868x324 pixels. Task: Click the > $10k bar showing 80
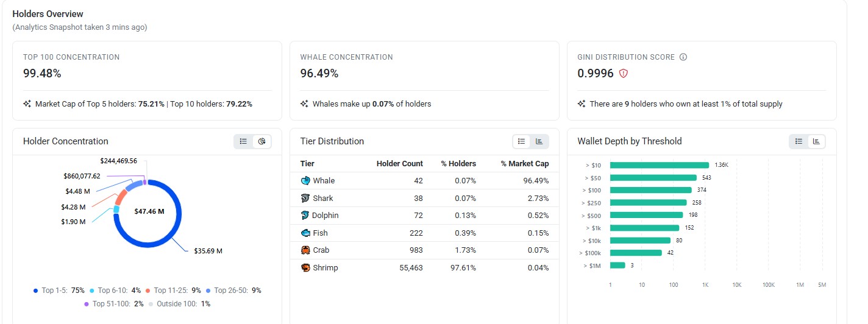coord(641,240)
